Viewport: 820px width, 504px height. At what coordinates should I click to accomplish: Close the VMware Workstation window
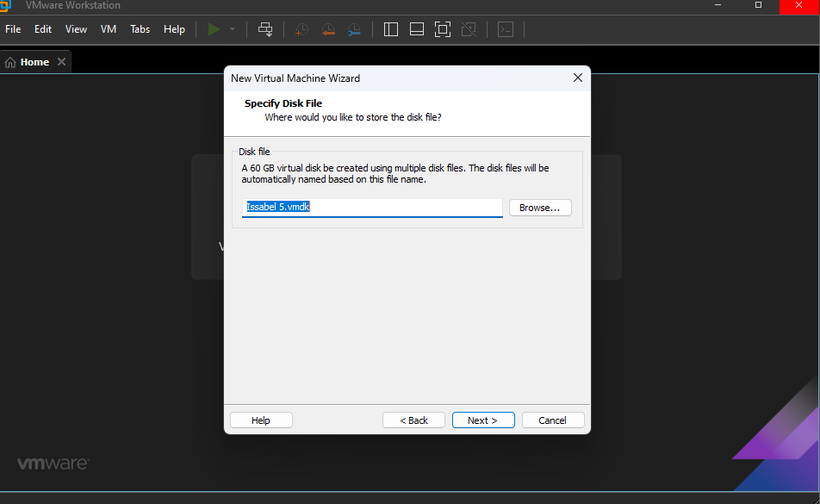799,6
